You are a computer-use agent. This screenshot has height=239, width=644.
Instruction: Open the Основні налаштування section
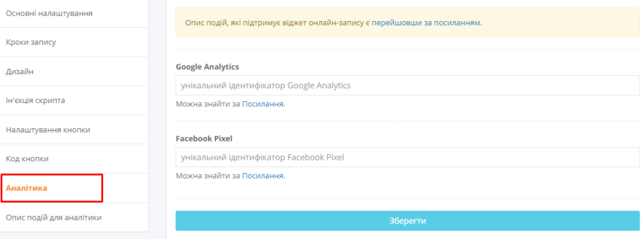click(x=74, y=14)
